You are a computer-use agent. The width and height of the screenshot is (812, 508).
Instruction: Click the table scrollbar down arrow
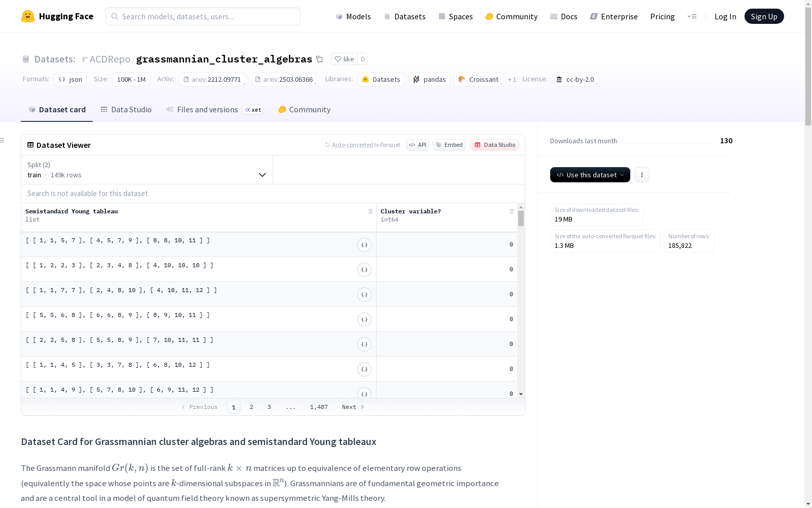[521, 394]
